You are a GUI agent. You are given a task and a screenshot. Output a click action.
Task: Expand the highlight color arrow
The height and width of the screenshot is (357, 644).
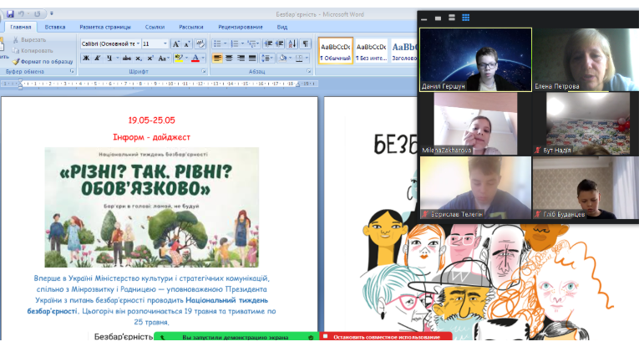click(x=186, y=59)
